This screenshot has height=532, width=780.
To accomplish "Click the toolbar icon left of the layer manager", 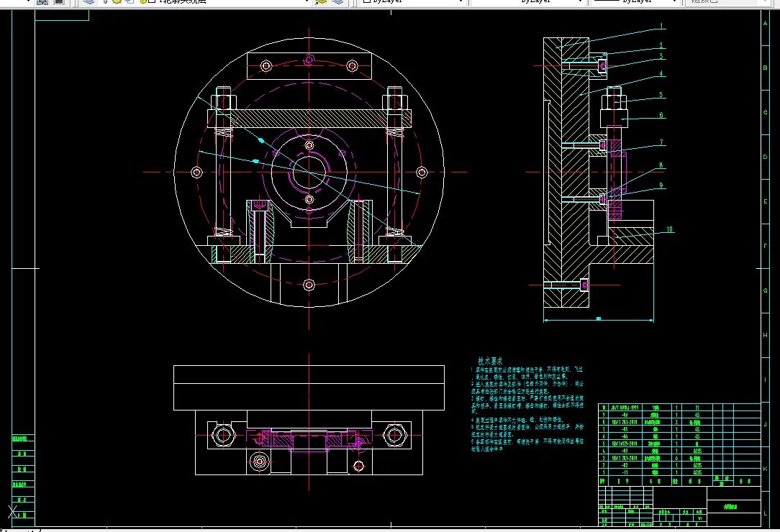I will pyautogui.click(x=59, y=1).
